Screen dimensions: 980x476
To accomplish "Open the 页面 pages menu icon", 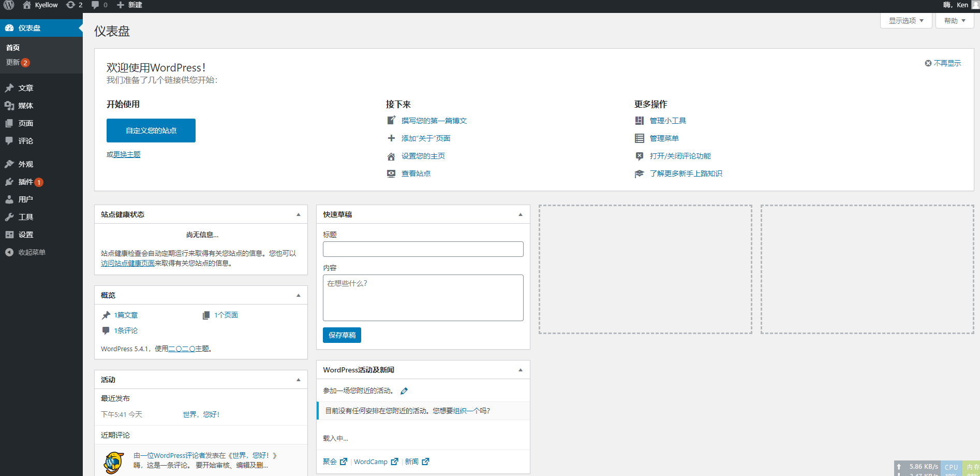I will coord(9,123).
